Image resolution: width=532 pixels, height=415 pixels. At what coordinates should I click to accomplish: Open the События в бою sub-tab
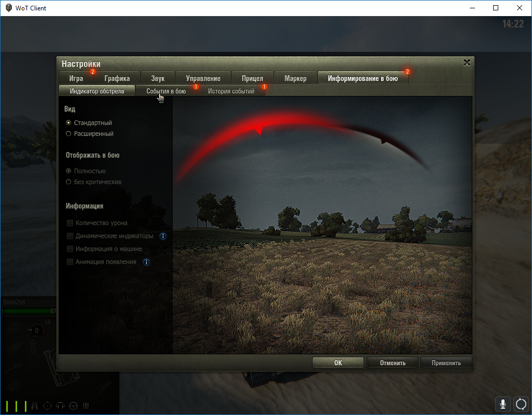[x=166, y=91]
